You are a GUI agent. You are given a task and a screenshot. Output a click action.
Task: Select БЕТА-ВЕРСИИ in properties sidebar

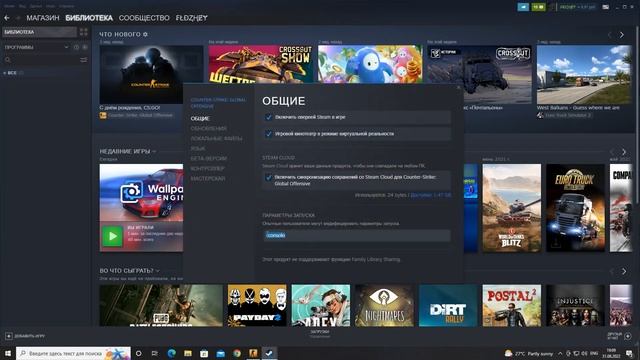(209, 158)
